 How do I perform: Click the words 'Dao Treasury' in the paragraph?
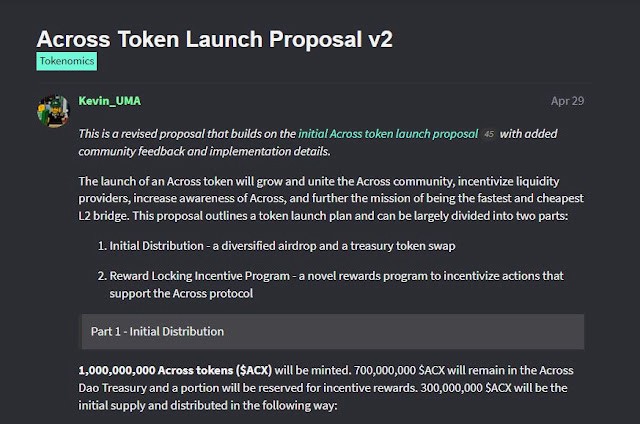click(115, 389)
